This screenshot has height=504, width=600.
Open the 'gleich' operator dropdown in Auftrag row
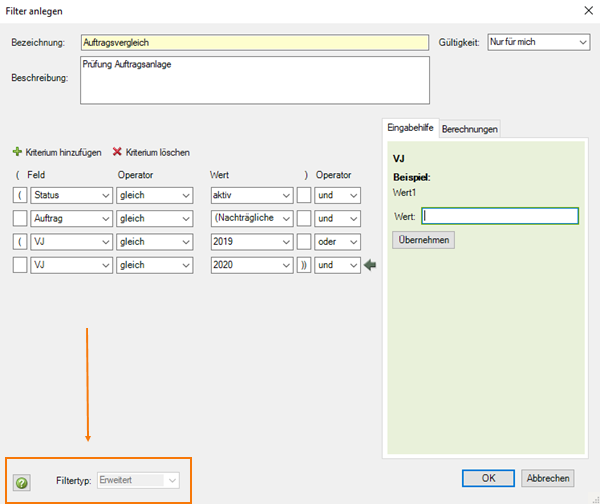155,219
